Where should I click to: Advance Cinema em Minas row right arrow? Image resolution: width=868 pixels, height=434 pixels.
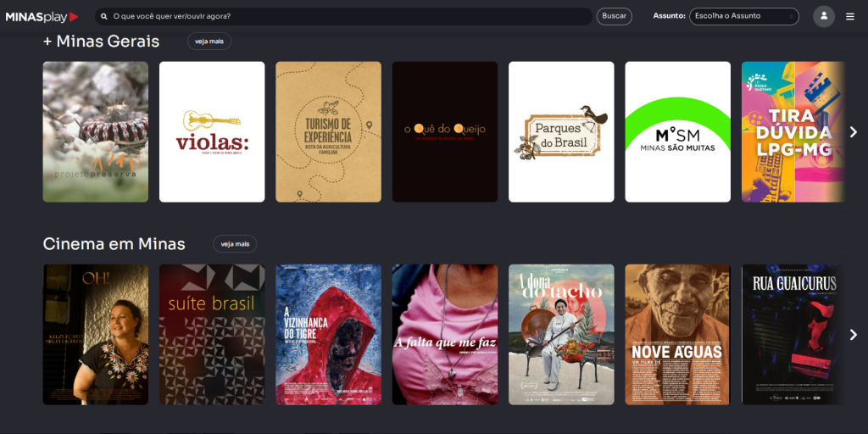853,335
